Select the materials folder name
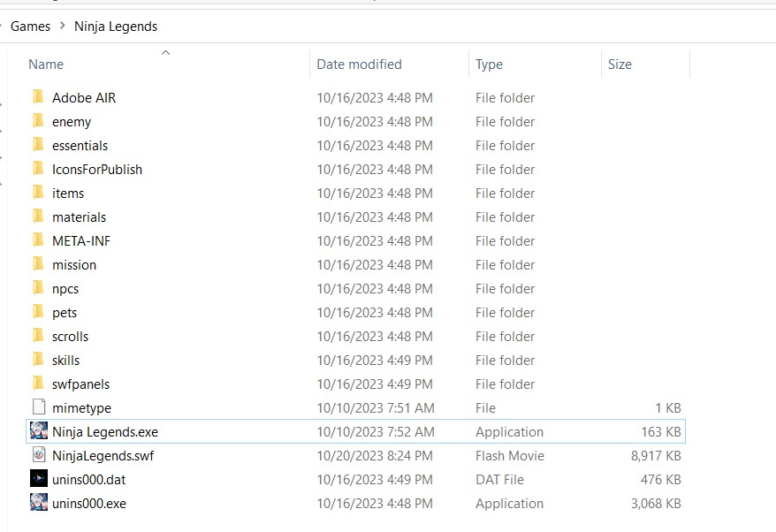 click(x=80, y=217)
